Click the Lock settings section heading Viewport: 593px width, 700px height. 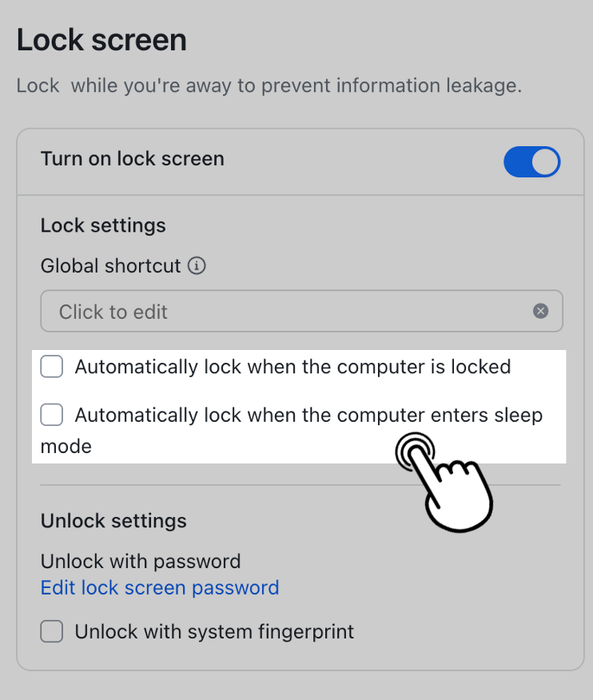tap(102, 225)
